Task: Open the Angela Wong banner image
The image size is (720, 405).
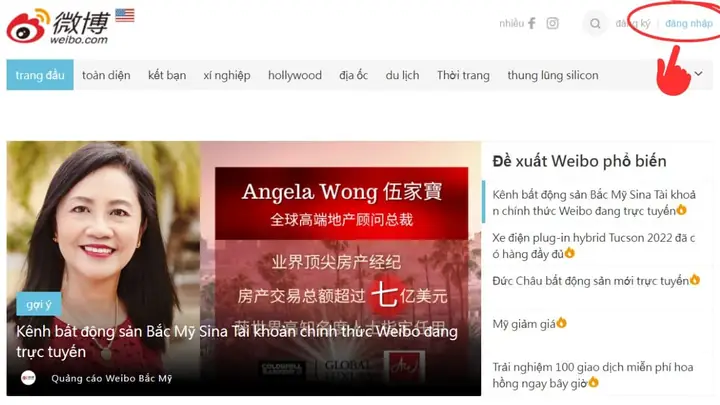Action: tap(244, 268)
